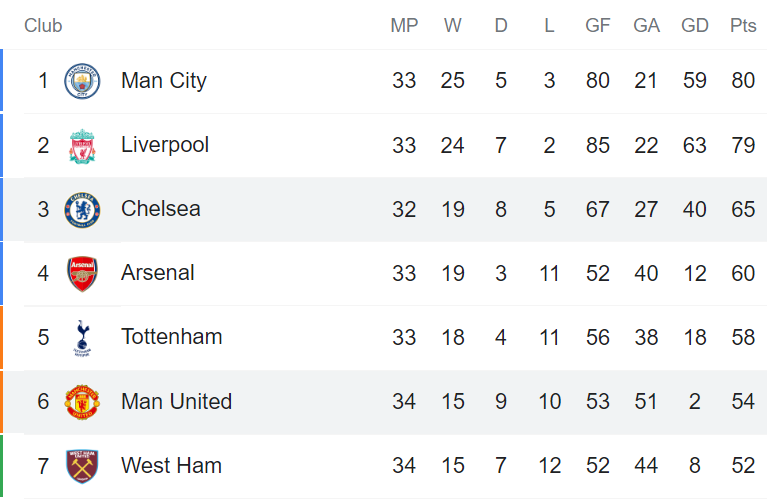Click the Club column header

tap(43, 25)
